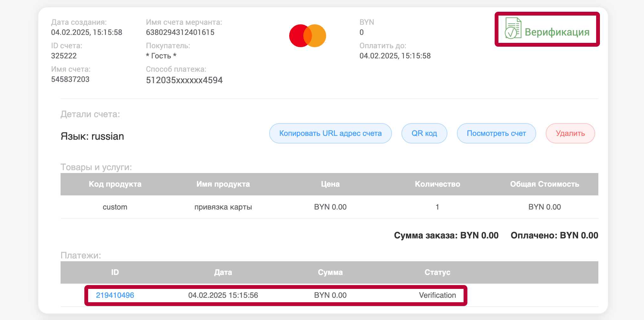Copy the invoice URL with Копировать URL адрес счета
644x320 pixels.
pos(330,133)
